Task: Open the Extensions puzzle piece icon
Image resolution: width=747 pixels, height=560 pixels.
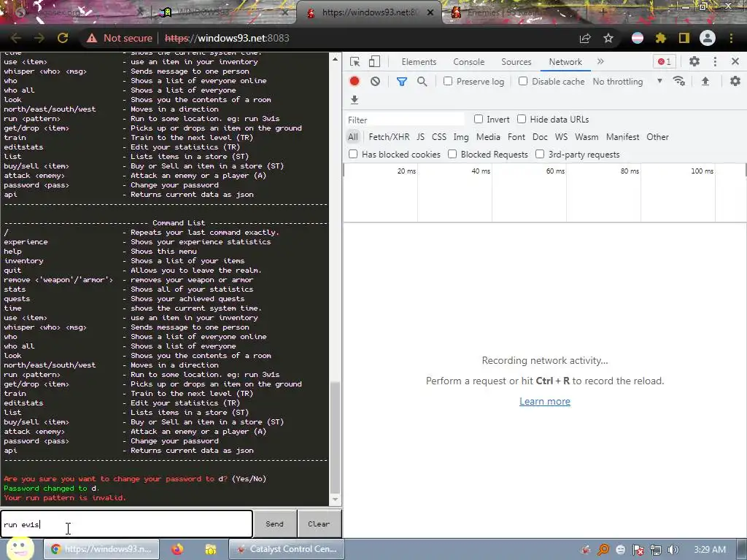Action: (661, 38)
